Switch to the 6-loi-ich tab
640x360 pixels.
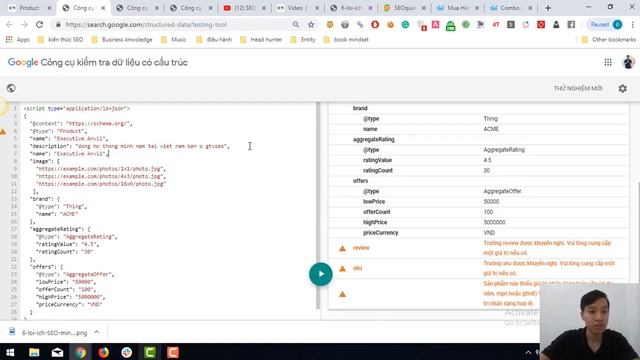[x=351, y=8]
